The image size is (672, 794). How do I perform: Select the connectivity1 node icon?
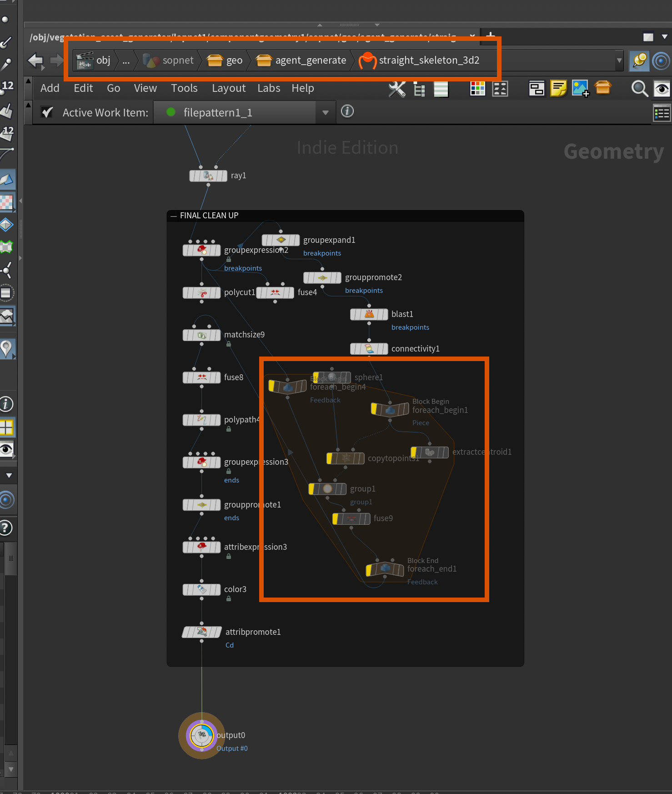369,349
